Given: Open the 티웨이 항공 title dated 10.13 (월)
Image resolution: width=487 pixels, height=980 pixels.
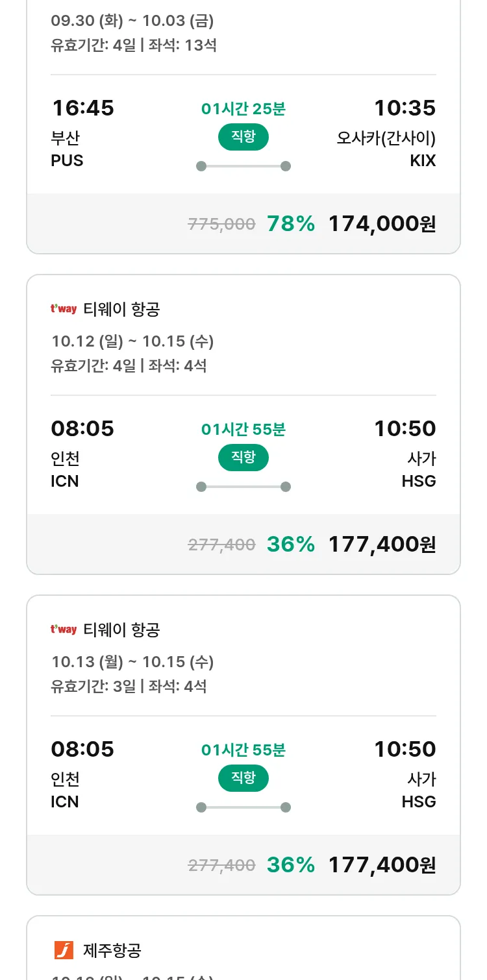Looking at the screenshot, I should click(x=121, y=630).
